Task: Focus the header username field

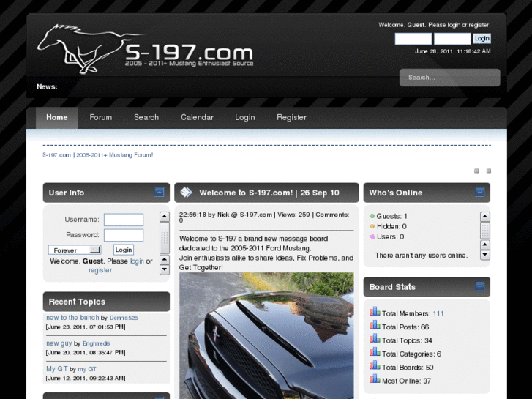Action: click(x=413, y=39)
